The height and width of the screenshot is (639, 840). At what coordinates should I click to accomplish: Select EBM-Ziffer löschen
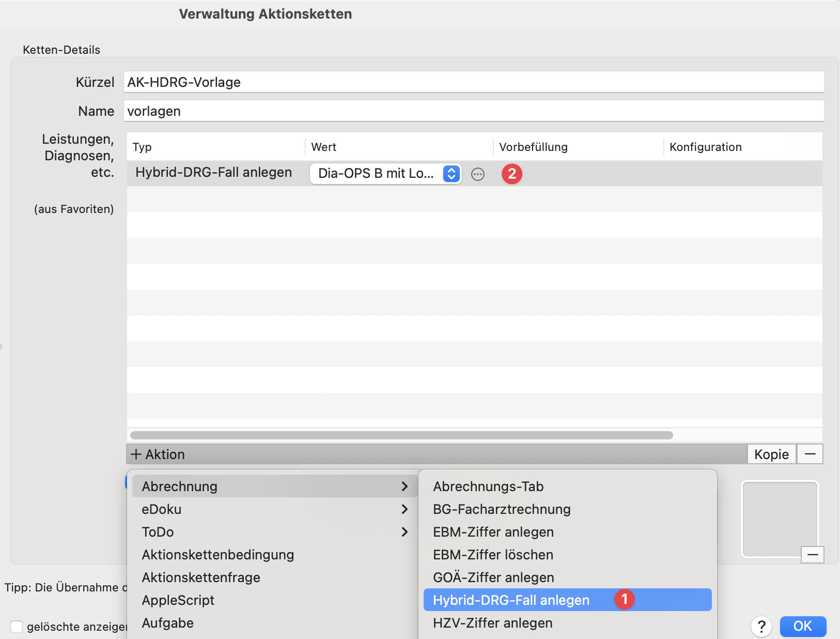coord(568,554)
